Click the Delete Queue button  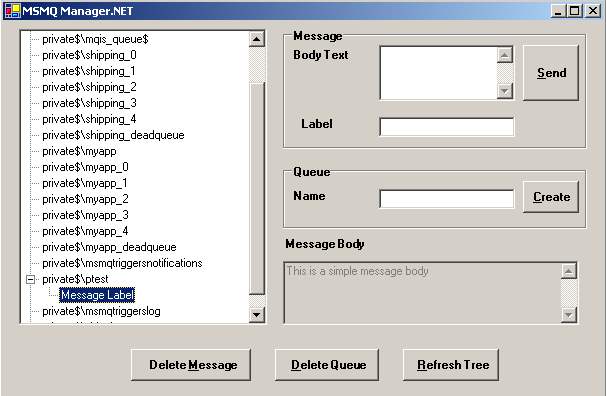(x=327, y=365)
